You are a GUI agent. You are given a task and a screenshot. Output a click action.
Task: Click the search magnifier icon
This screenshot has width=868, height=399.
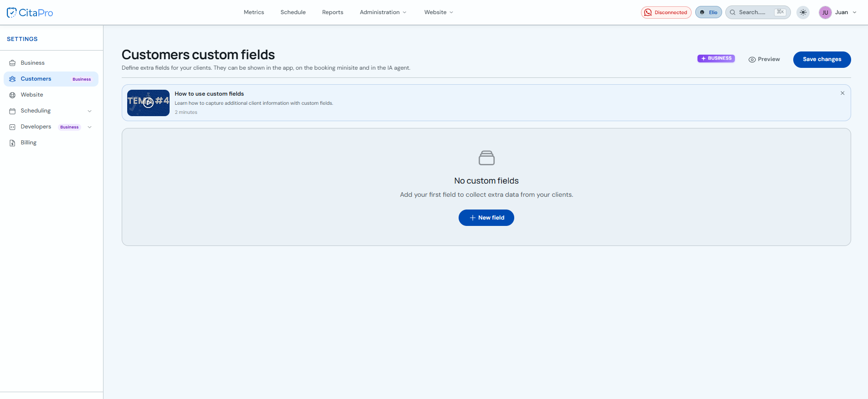(733, 12)
